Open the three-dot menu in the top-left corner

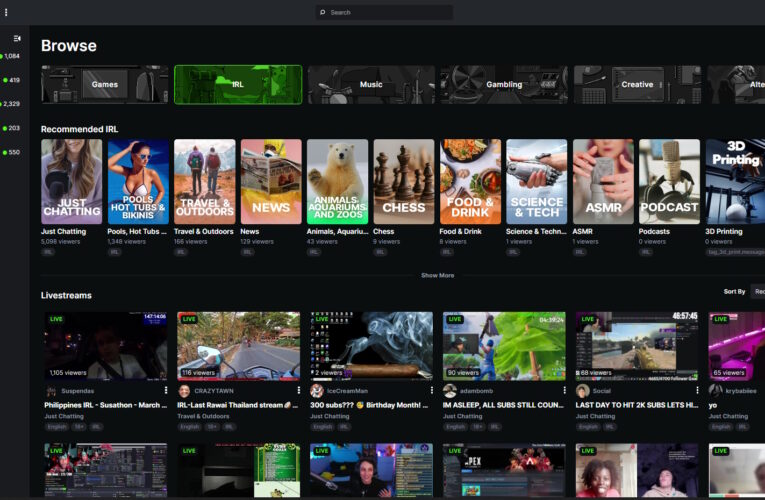[x=6, y=12]
